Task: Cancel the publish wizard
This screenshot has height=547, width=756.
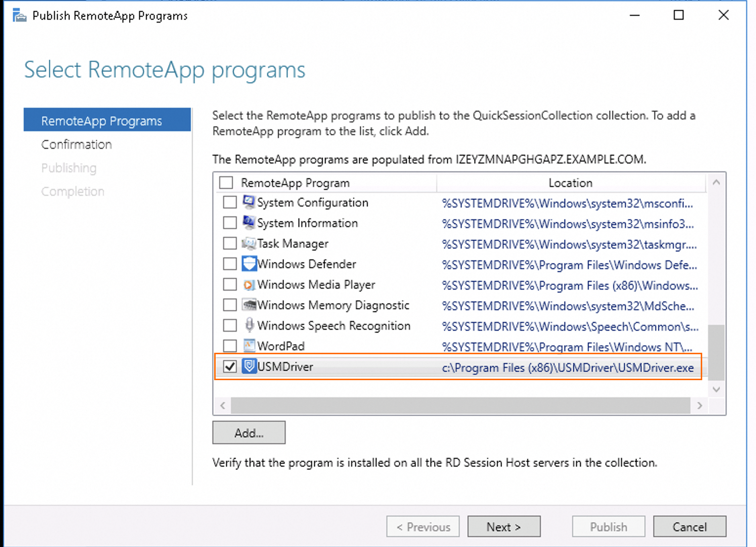Action: click(689, 526)
